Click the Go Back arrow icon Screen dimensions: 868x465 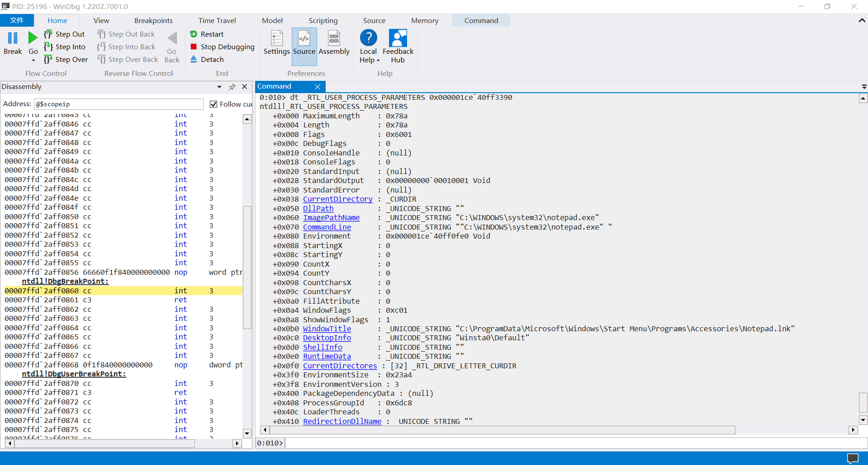click(172, 38)
